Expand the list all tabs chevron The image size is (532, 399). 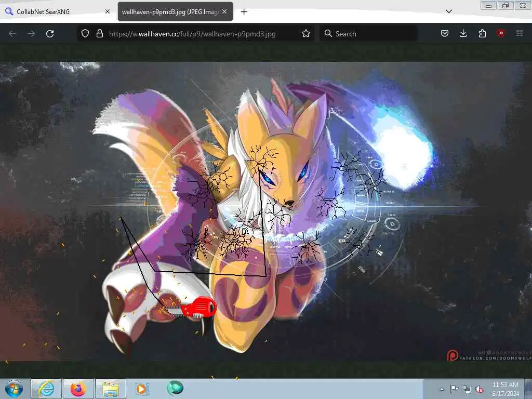pyautogui.click(x=448, y=11)
